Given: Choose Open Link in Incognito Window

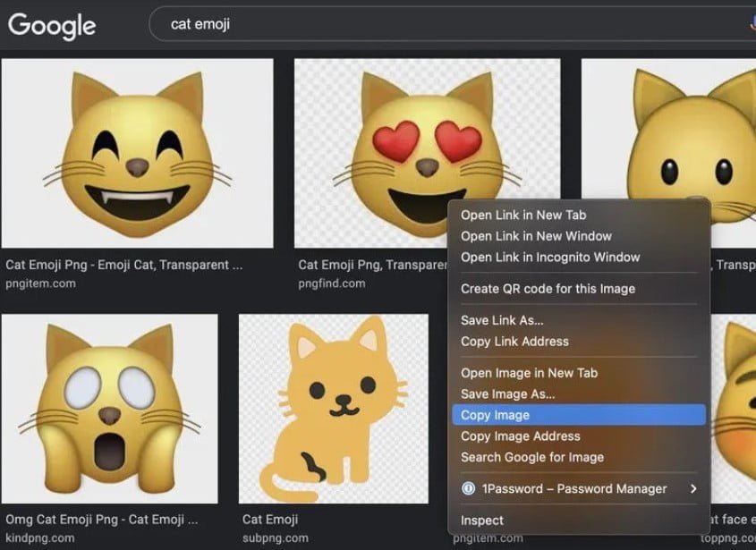Looking at the screenshot, I should [550, 257].
